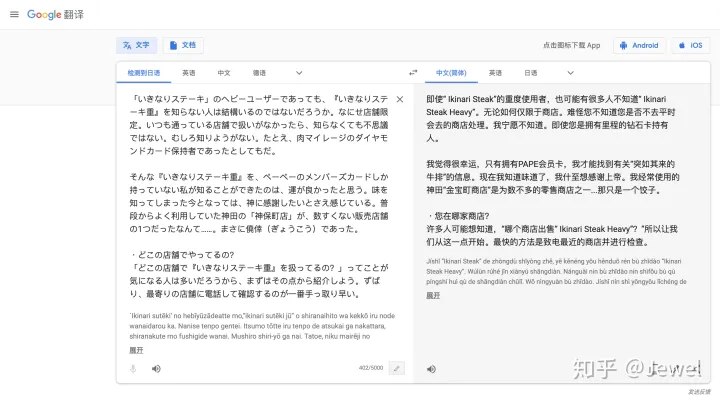Listen to the source text audio
The image size is (720, 398).
[156, 369]
